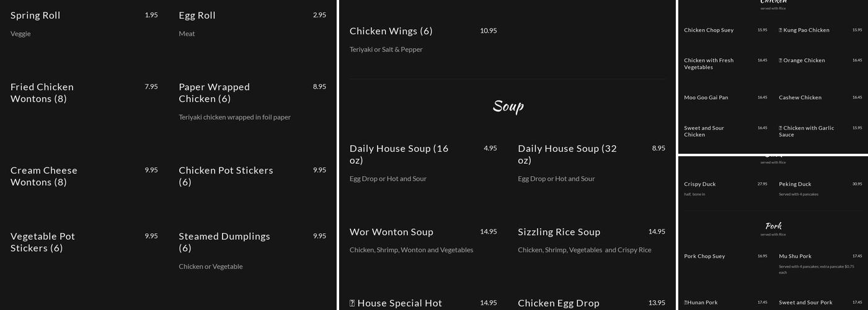This screenshot has height=310, width=868.
Task: Select the Mu Shu Pork item
Action: pos(795,256)
